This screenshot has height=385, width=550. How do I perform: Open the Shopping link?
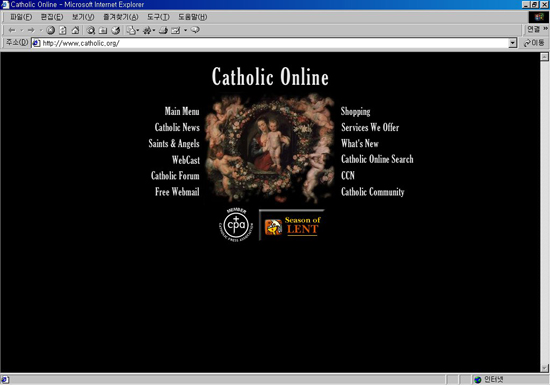[355, 112]
